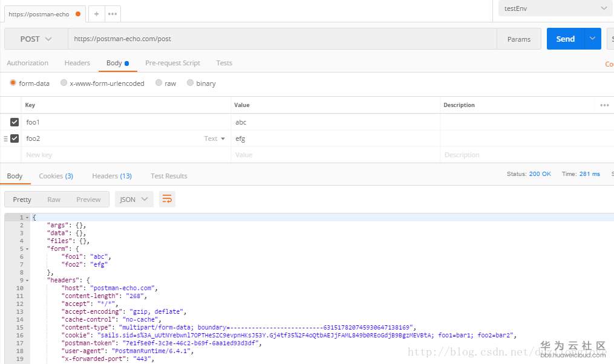The height and width of the screenshot is (364, 614).
Task: Toggle the wrap lines icon in response
Action: 167,199
